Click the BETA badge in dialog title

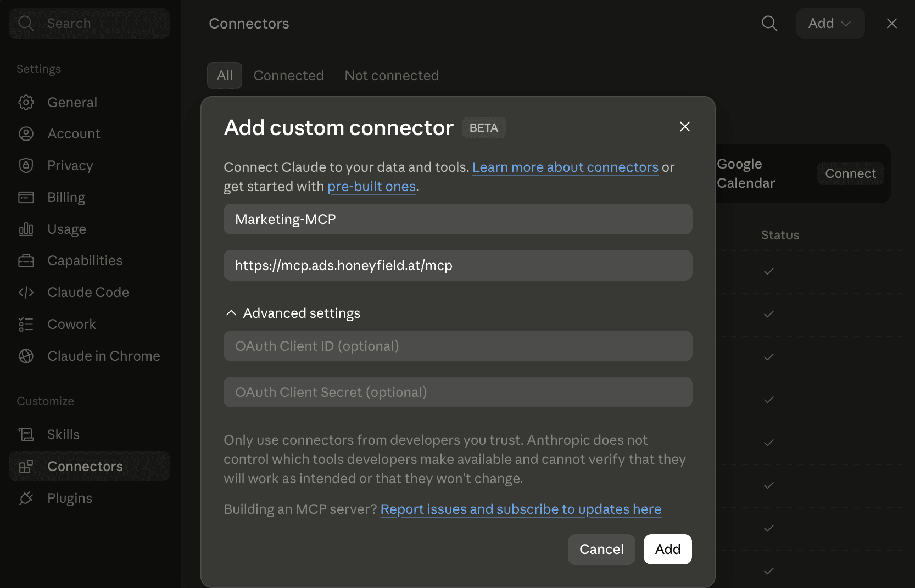(x=484, y=128)
